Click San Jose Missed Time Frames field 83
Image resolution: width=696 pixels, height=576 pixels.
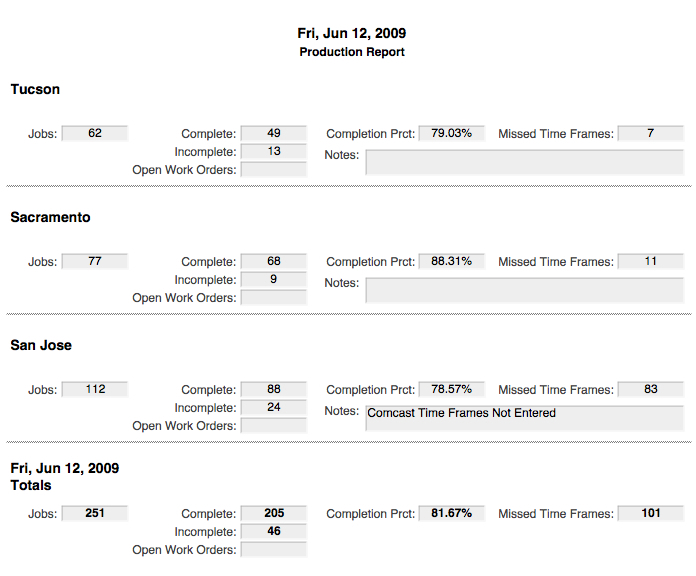click(x=651, y=389)
